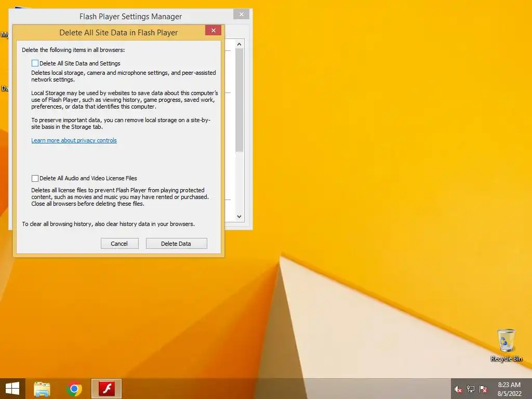
Task: Close the Delete All Site Data dialog
Action: pos(213,30)
